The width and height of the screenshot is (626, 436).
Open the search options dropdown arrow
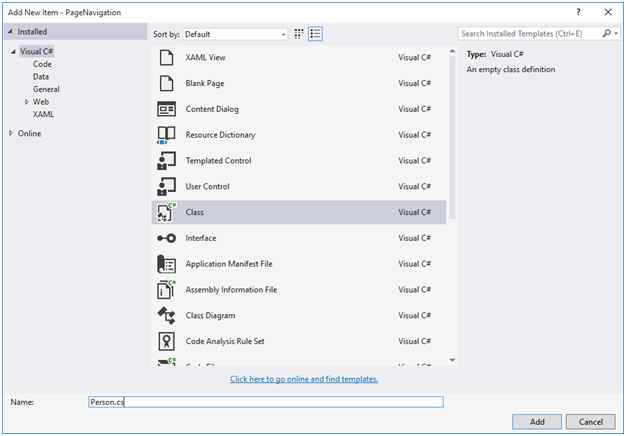point(616,34)
